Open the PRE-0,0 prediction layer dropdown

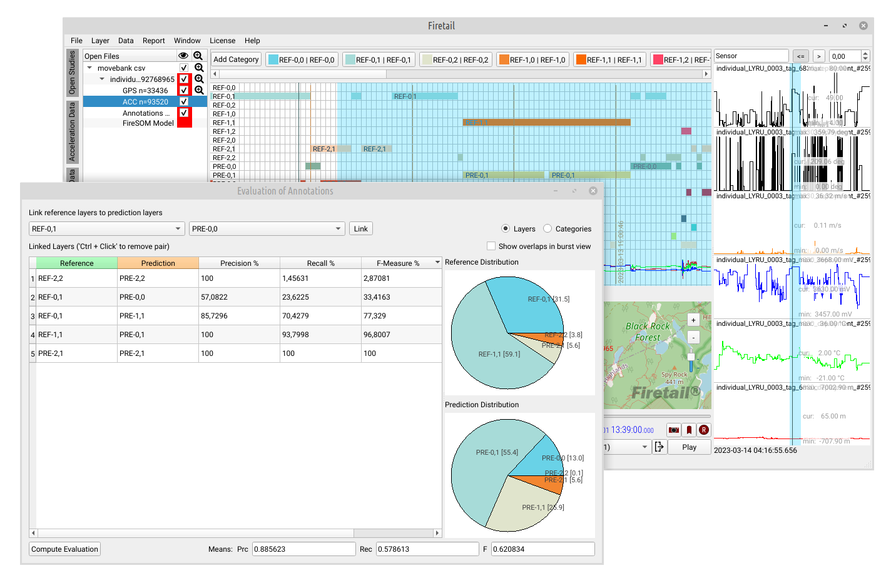click(267, 229)
